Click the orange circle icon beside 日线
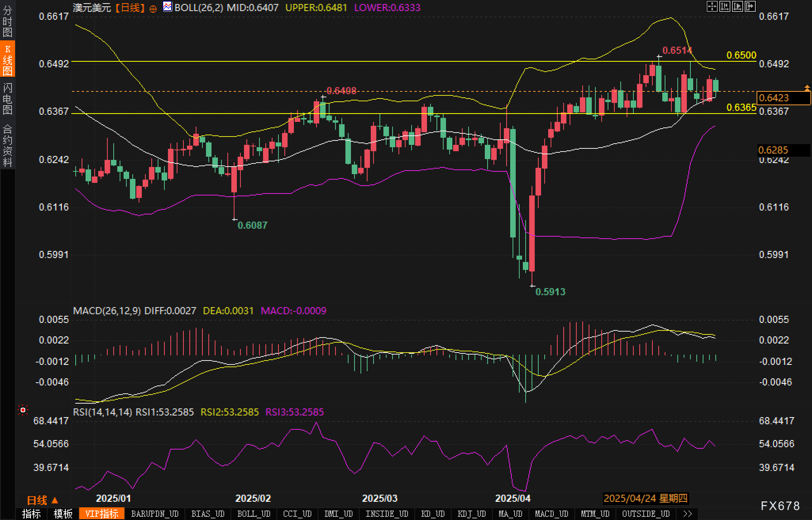Screen dimensions: 812x520 [x=153, y=9]
